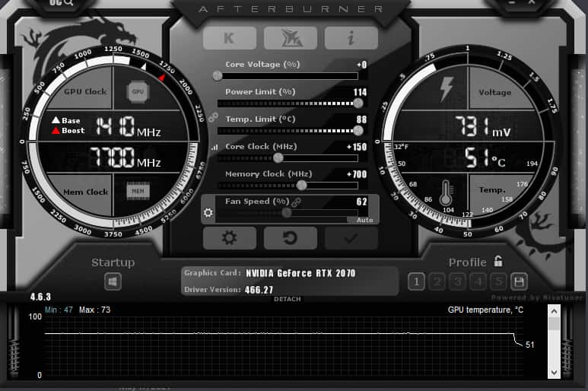Click the Core Voltage +0 value

pos(362,65)
